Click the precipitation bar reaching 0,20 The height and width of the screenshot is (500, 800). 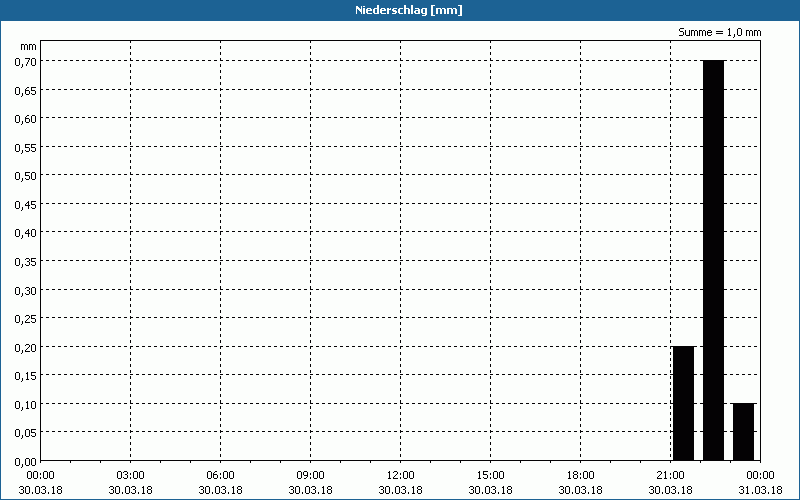pyautogui.click(x=684, y=404)
